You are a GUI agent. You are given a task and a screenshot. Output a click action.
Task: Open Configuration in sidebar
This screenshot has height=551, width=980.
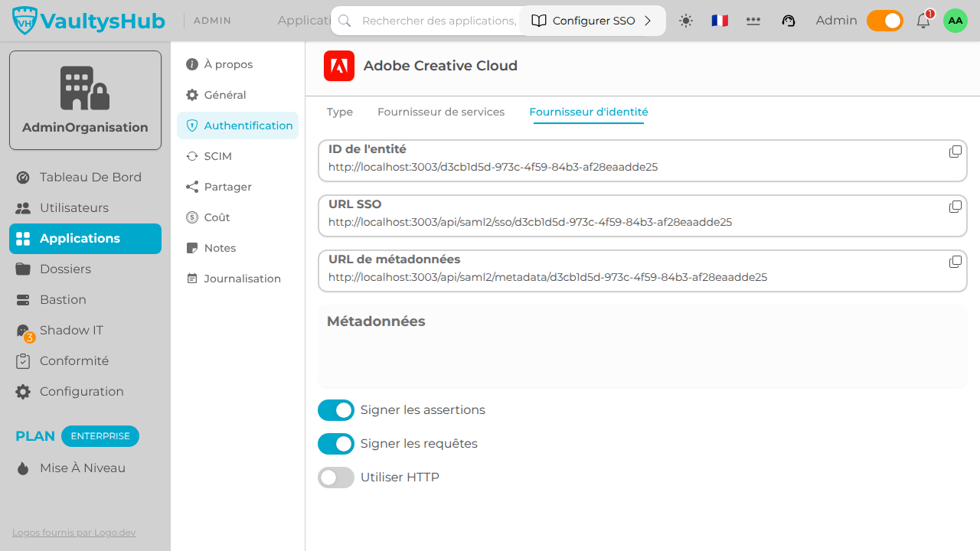tap(85, 392)
